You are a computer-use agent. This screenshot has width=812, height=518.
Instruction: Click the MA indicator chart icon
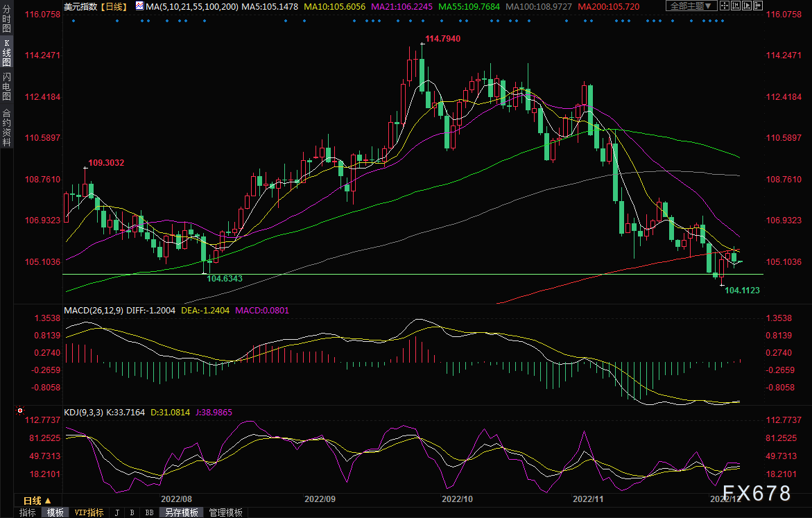tap(140, 6)
